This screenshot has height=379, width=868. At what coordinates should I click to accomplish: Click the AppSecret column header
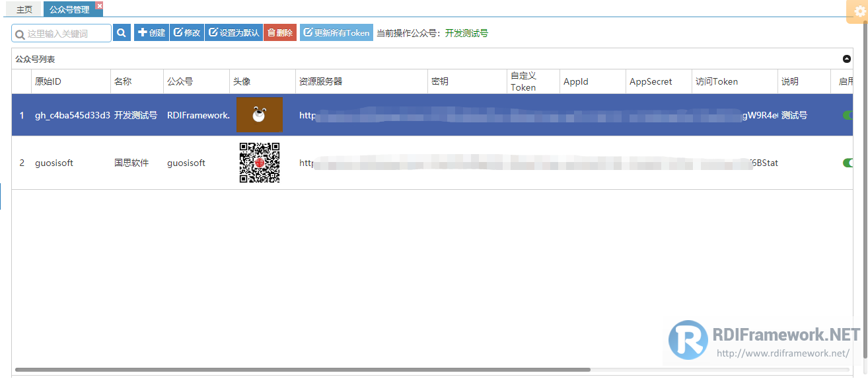tap(659, 82)
